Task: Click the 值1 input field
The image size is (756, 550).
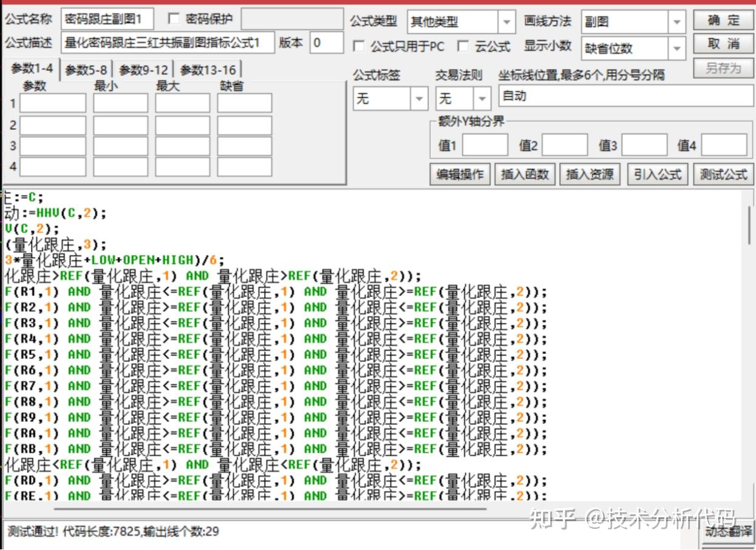Action: 485,145
